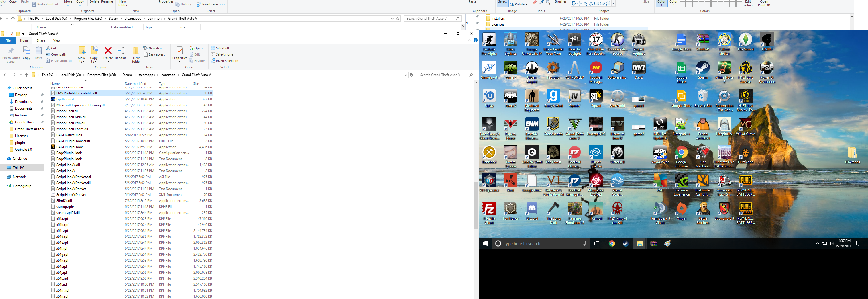Select Color 2 in Paint

click(x=674, y=3)
